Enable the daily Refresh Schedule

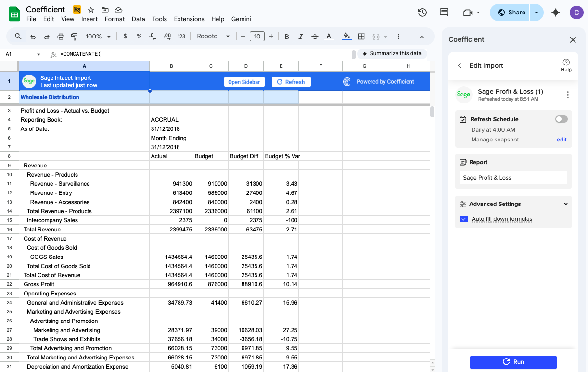561,119
